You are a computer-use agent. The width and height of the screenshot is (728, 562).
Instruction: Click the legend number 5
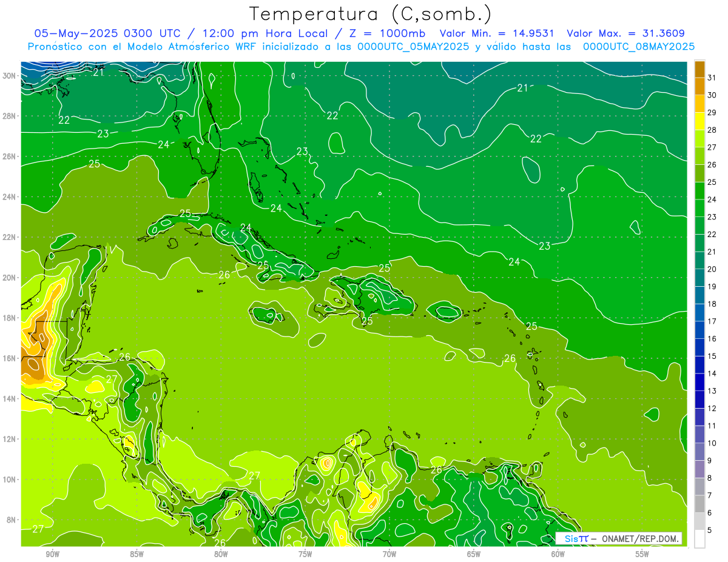click(710, 530)
